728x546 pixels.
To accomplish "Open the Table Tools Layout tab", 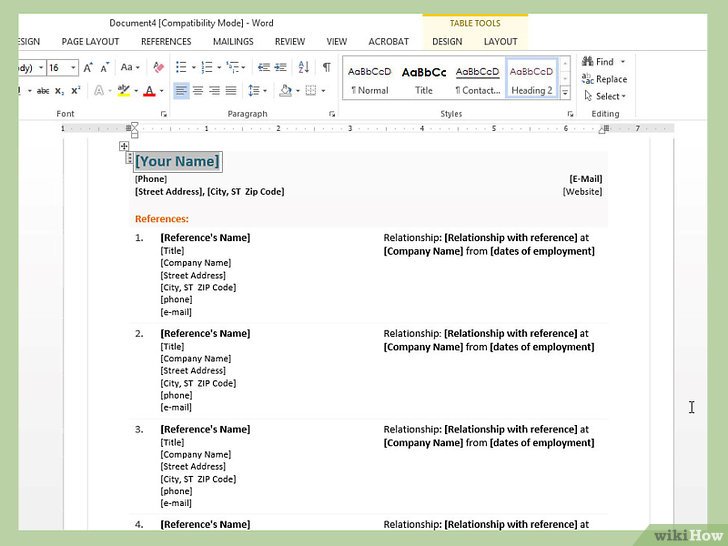I will 500,42.
